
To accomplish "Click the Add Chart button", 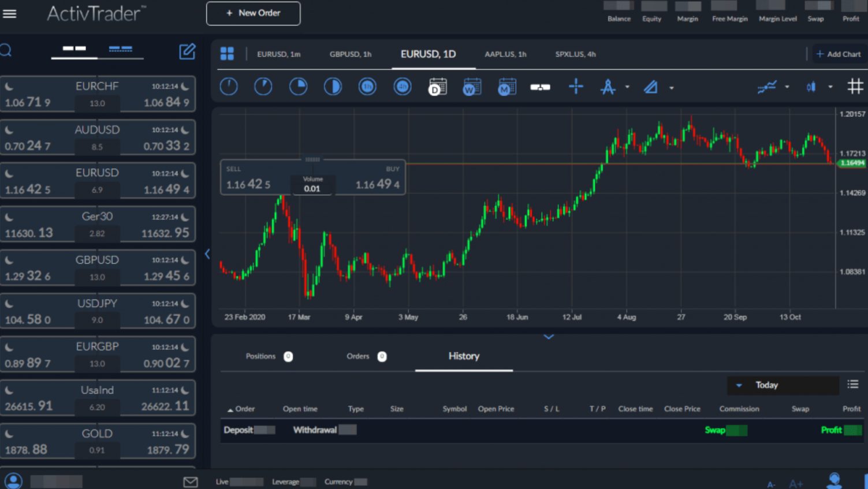I will click(x=838, y=54).
